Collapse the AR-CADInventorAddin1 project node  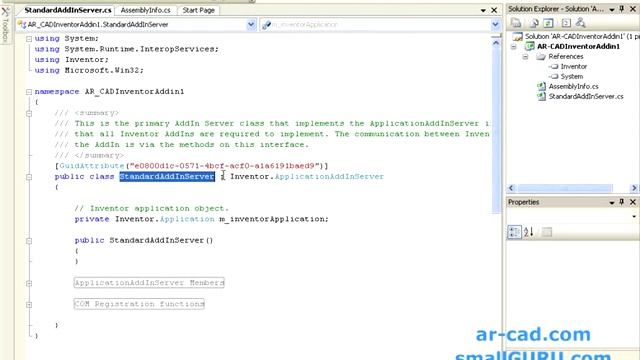click(514, 47)
